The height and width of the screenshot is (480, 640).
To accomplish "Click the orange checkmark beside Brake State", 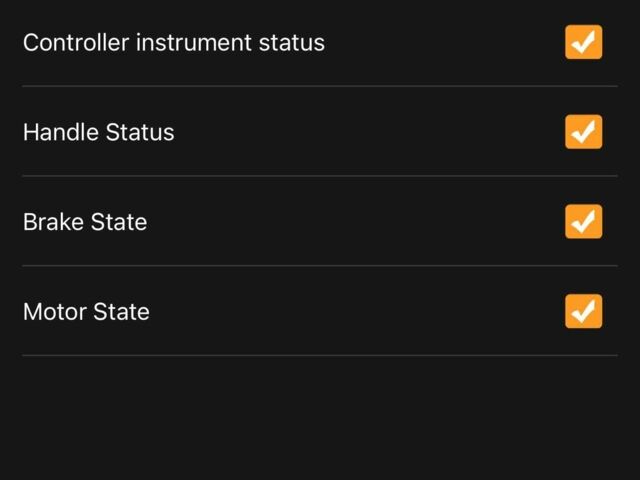I will point(583,222).
